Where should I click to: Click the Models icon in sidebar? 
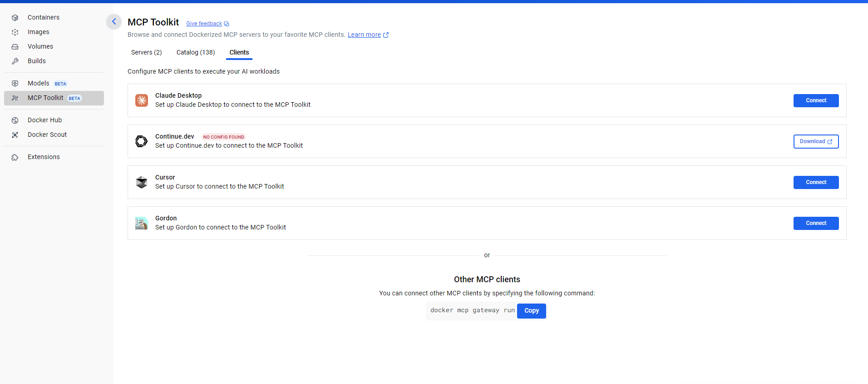pos(15,84)
